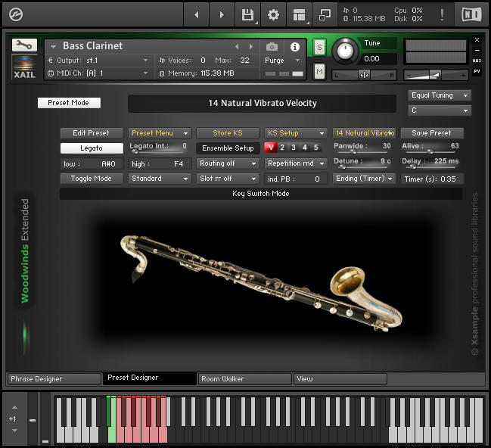The image size is (491, 448).
Task: Go to next preset with right arrow in top toolbar
Action: 222,14
